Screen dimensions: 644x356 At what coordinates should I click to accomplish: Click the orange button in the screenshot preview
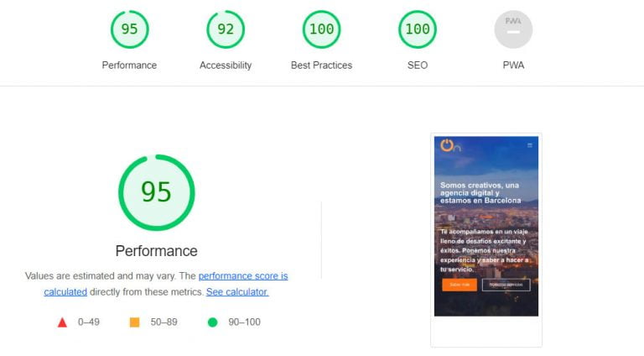(x=460, y=285)
